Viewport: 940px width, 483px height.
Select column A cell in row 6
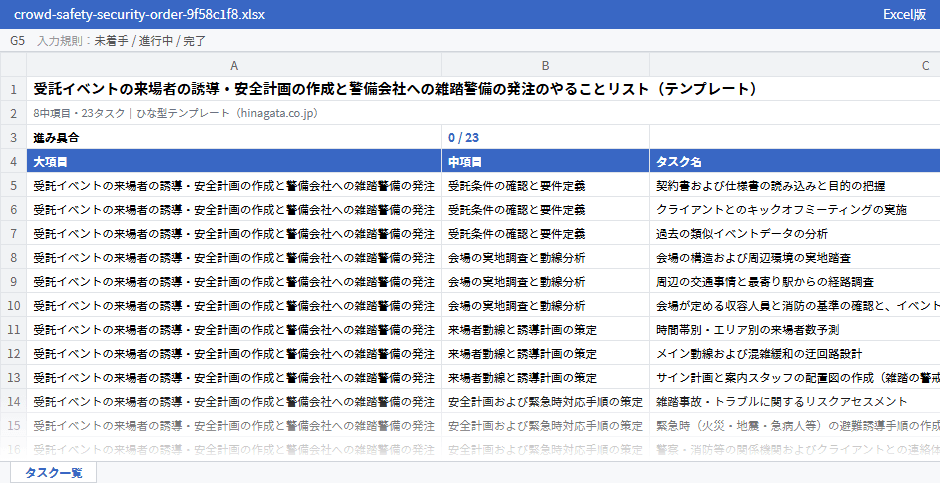[x=234, y=210]
